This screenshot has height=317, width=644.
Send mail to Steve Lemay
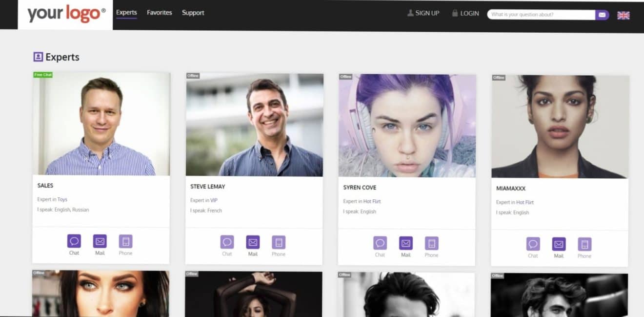click(x=253, y=242)
